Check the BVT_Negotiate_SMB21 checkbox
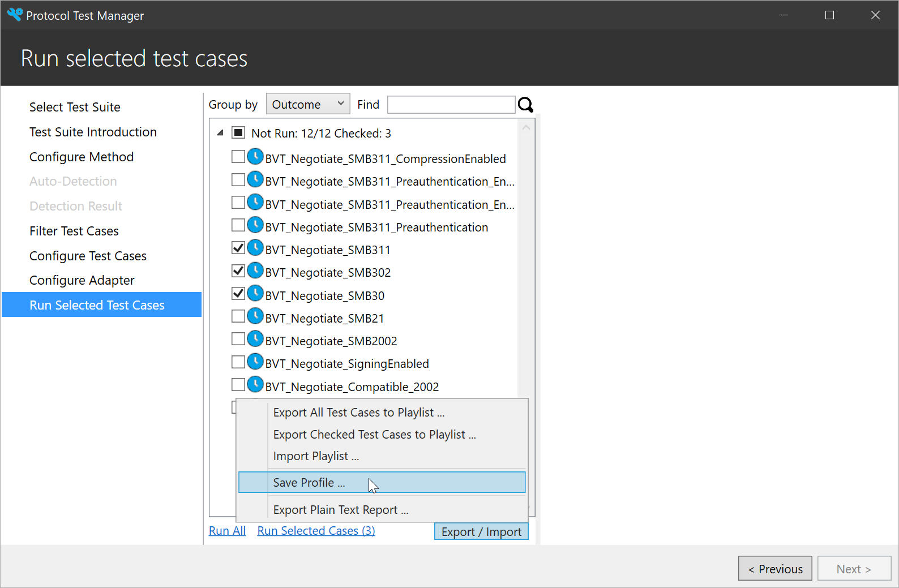 pyautogui.click(x=238, y=316)
